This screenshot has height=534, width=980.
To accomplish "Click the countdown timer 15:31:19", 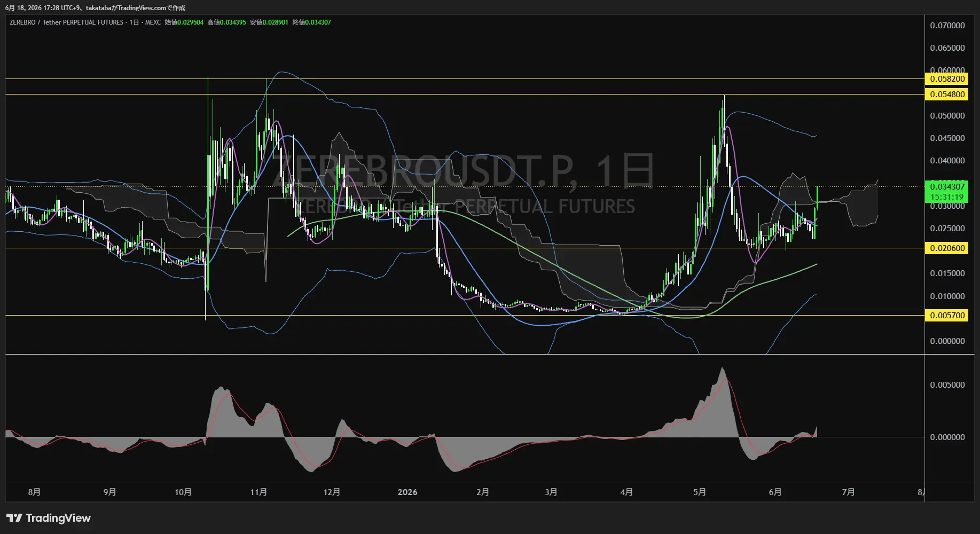I will [947, 197].
